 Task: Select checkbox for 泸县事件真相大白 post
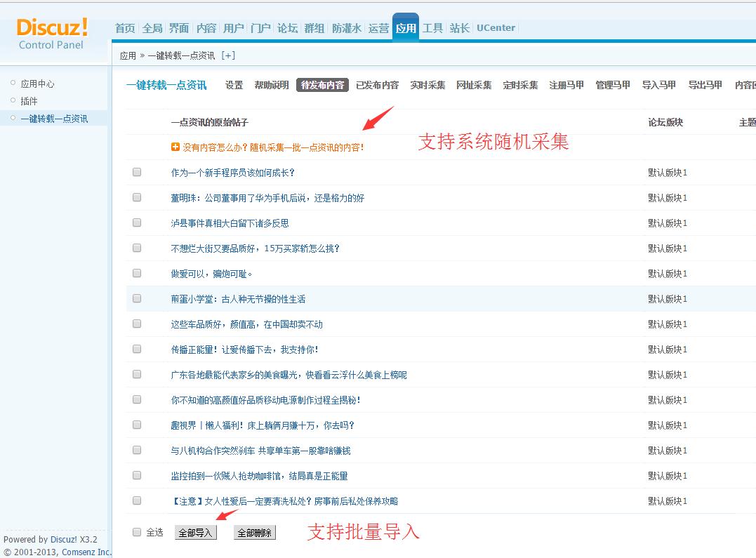137,222
